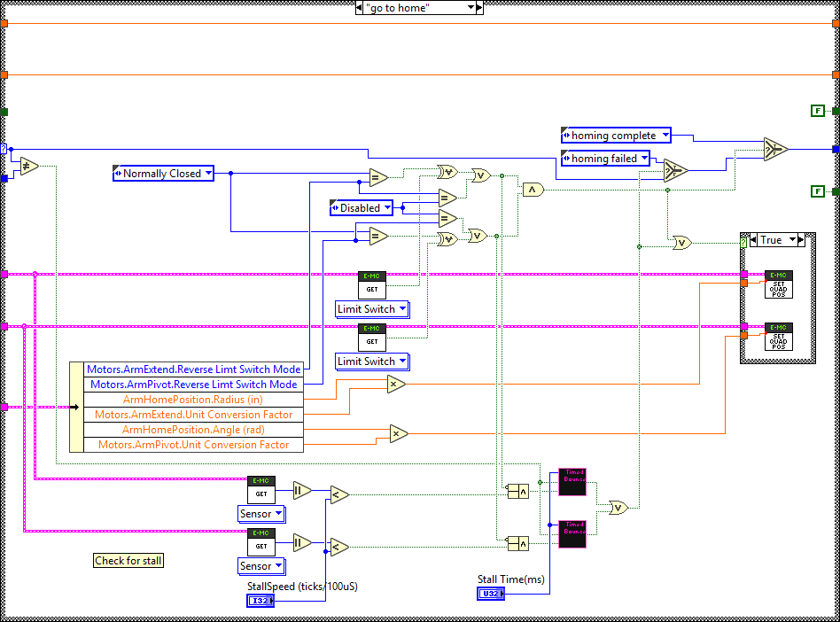
Task: Toggle the upper False boolean constant
Action: [818, 111]
